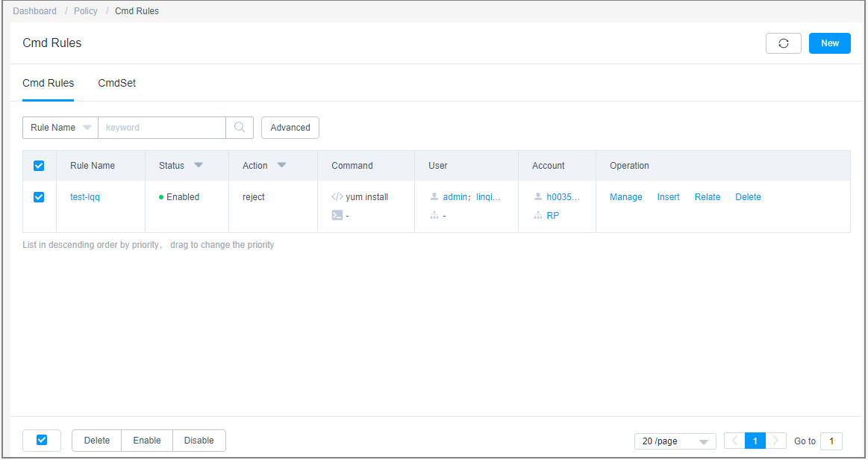Click the Go to page input
Screen dimensions: 868x460
[831, 441]
